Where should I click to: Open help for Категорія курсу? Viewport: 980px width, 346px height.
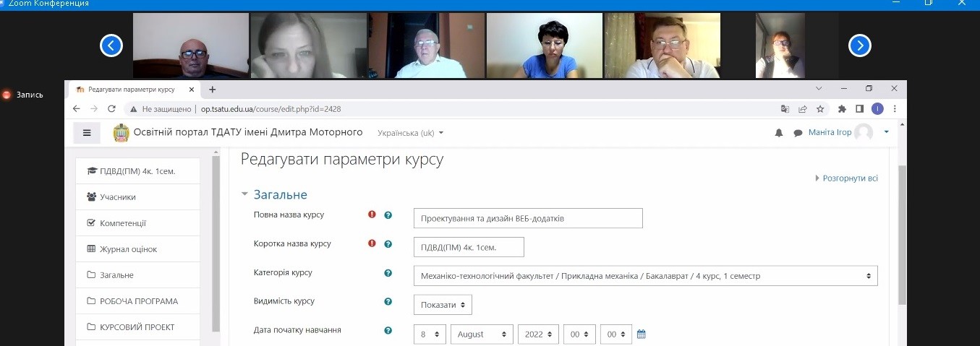pyautogui.click(x=388, y=273)
